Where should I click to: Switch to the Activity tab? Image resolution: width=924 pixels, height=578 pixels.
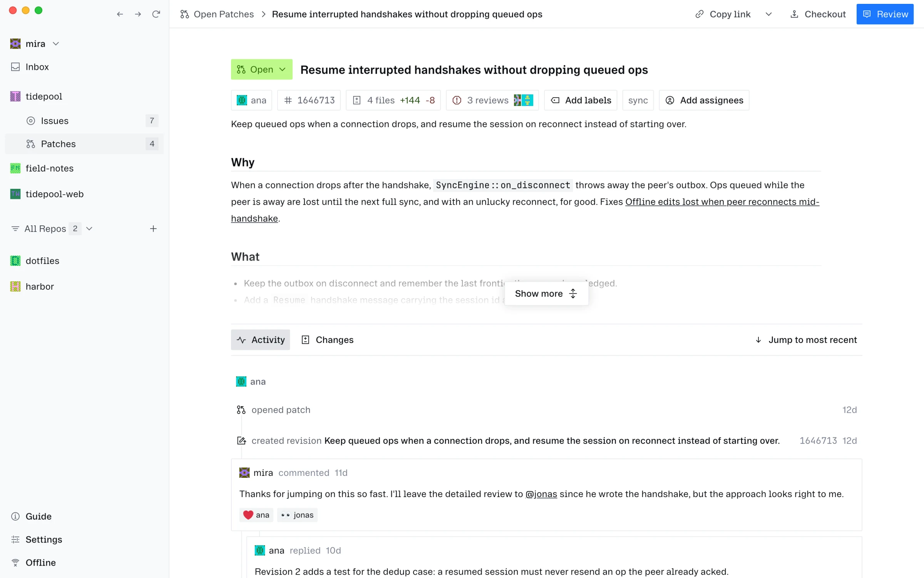[x=261, y=340]
